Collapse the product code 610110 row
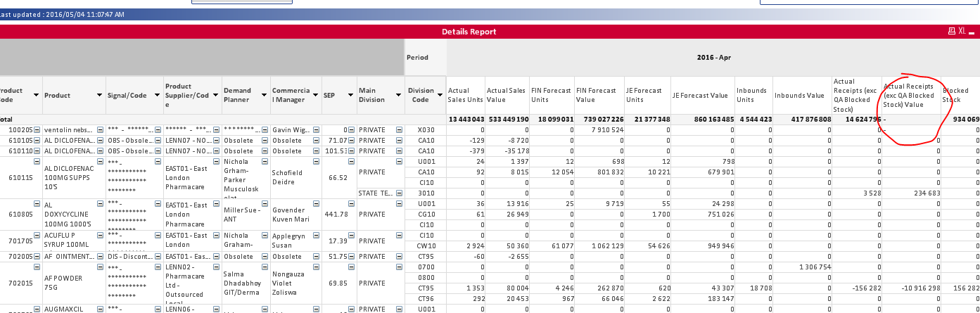 click(37, 151)
